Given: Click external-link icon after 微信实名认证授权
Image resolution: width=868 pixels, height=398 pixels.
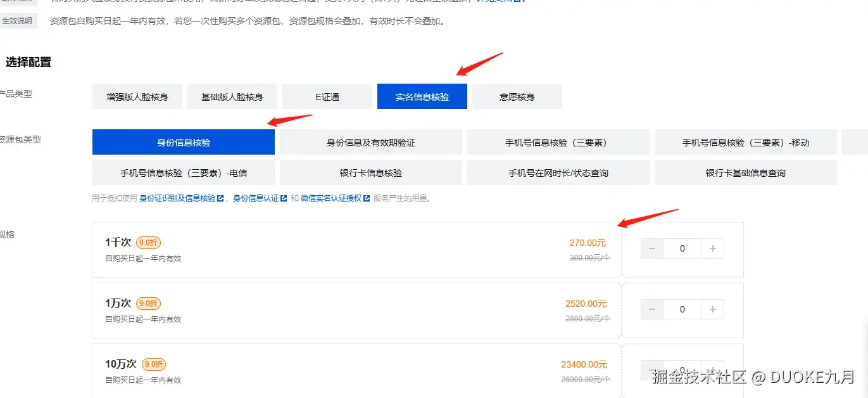Looking at the screenshot, I should 367,198.
